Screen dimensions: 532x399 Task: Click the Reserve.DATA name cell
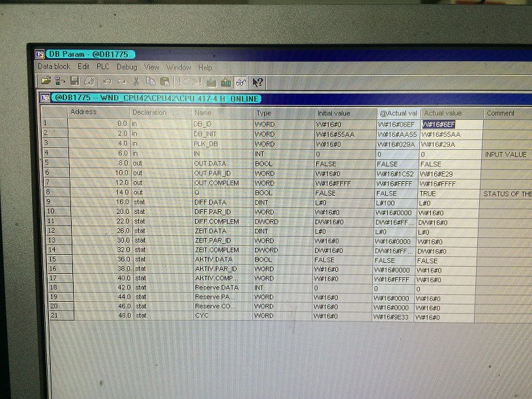coord(224,288)
